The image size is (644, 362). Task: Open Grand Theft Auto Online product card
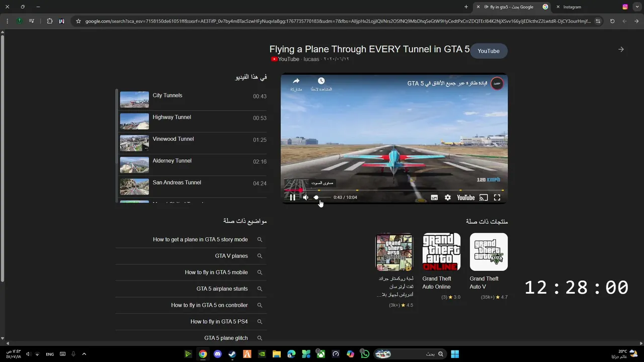pos(441,266)
